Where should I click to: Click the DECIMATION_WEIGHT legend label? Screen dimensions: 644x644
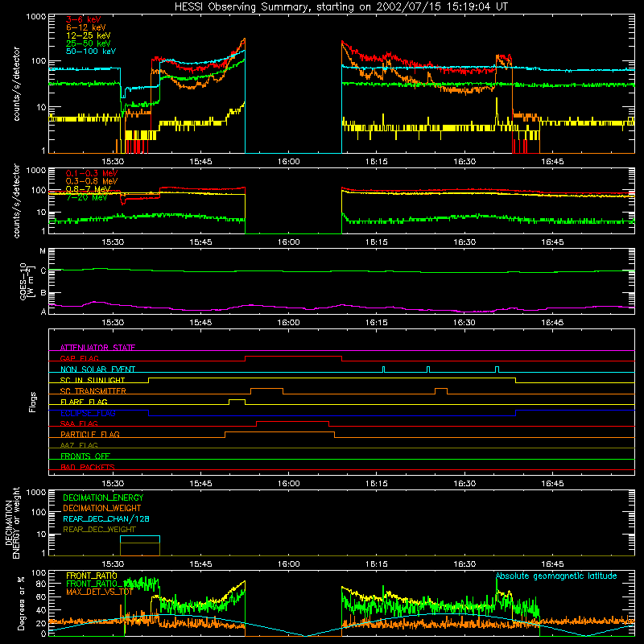pos(102,508)
